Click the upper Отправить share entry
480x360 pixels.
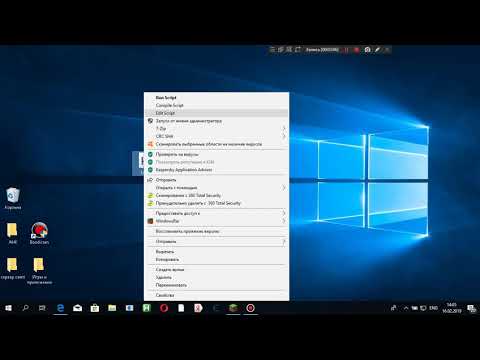[x=166, y=180]
